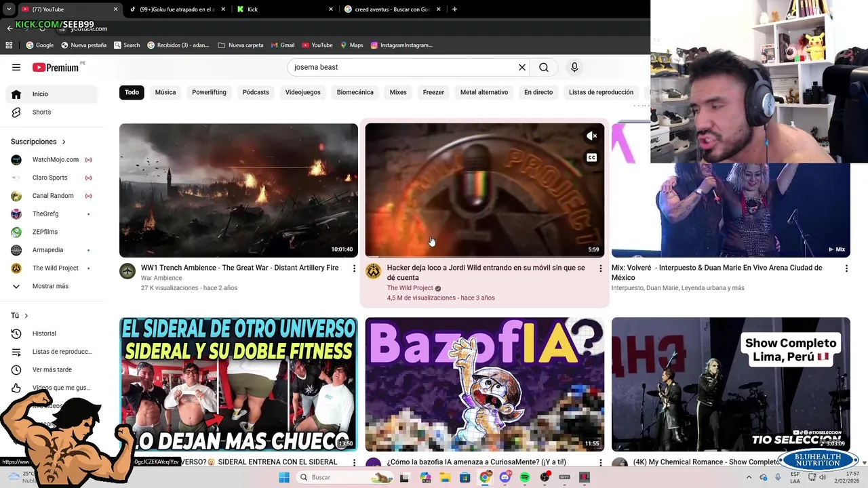The height and width of the screenshot is (488, 868).
Task: Open the ZEPfilms subscription
Action: click(52, 232)
